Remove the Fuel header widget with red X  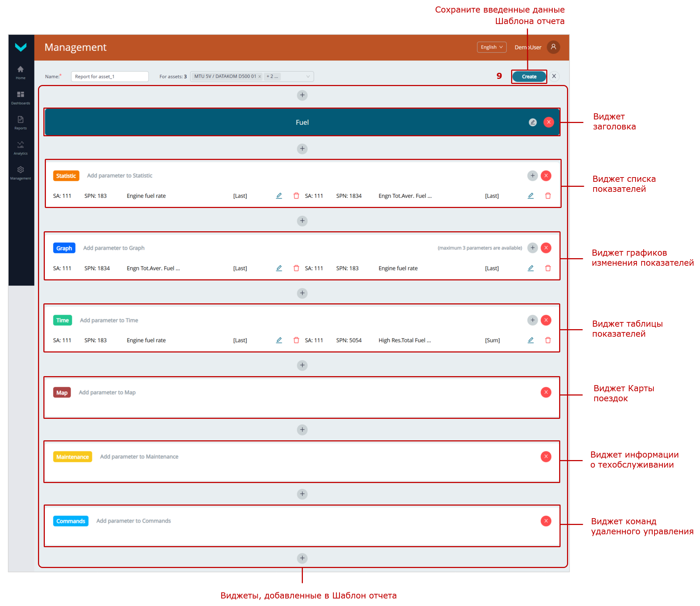click(548, 122)
